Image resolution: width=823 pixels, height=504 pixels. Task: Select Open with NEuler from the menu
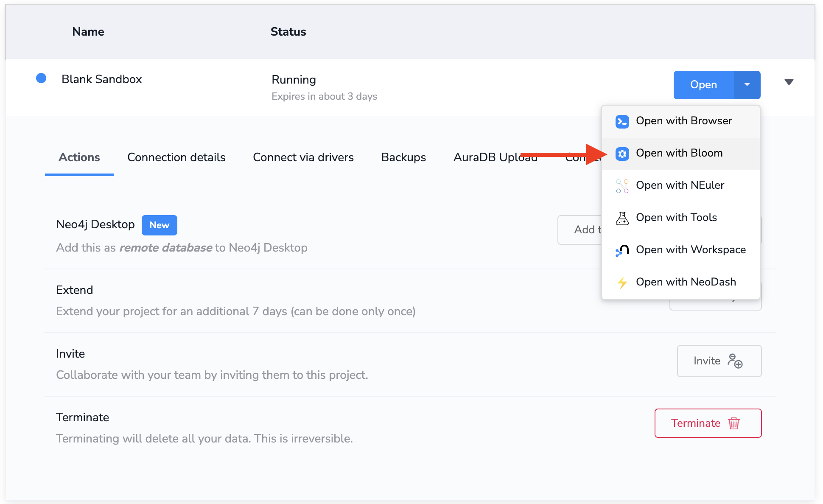tap(680, 185)
